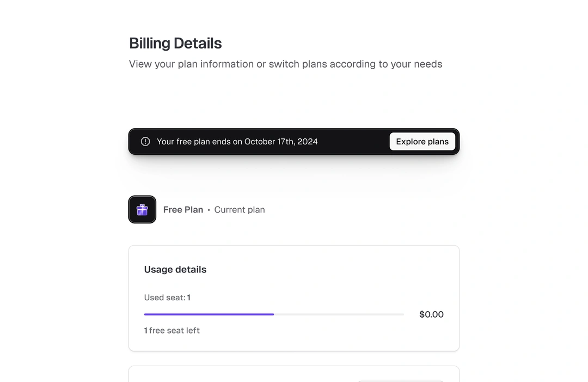588x382 pixels.
Task: Click the exclamation alert icon in banner
Action: [x=145, y=142]
